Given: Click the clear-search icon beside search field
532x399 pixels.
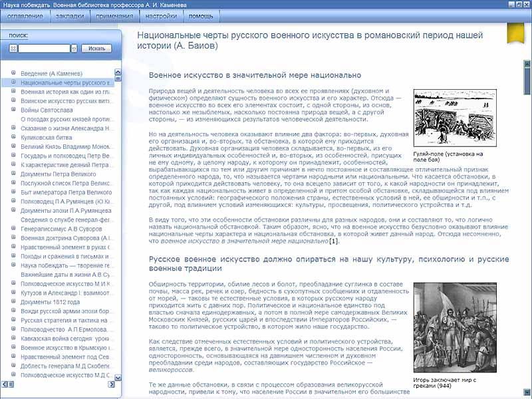Looking at the screenshot, I should [13, 49].
